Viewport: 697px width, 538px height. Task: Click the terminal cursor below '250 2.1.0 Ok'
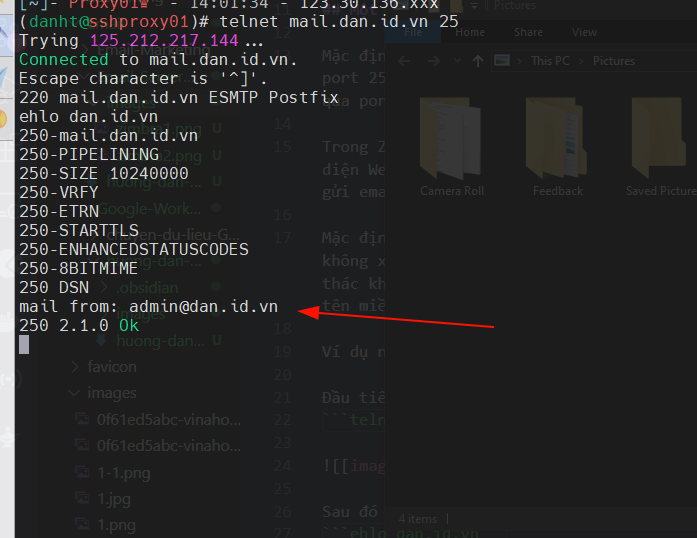point(25,345)
